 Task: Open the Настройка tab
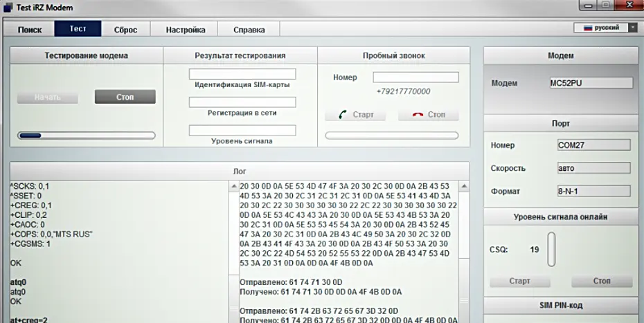(x=185, y=30)
